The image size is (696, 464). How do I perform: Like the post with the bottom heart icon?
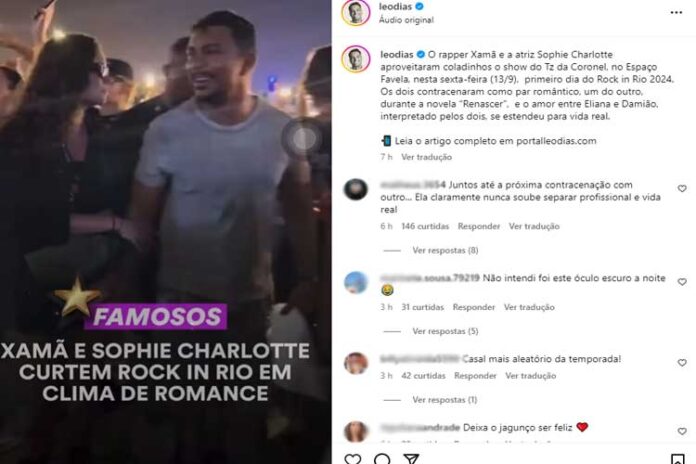353,459
